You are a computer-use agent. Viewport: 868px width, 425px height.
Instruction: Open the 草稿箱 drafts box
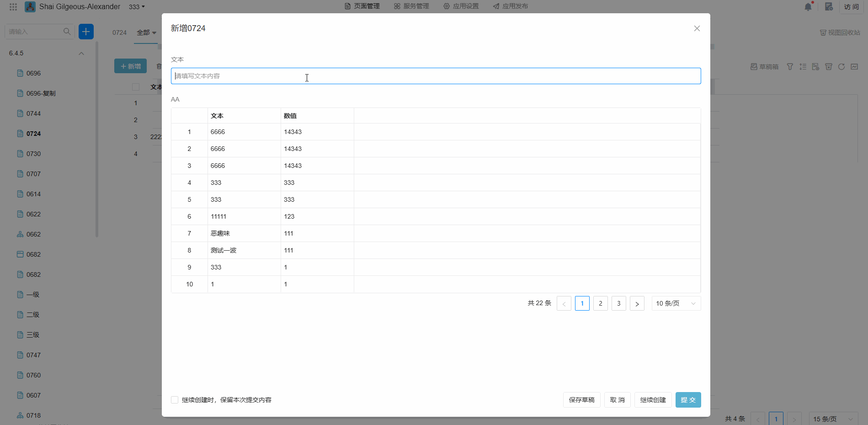click(x=764, y=67)
